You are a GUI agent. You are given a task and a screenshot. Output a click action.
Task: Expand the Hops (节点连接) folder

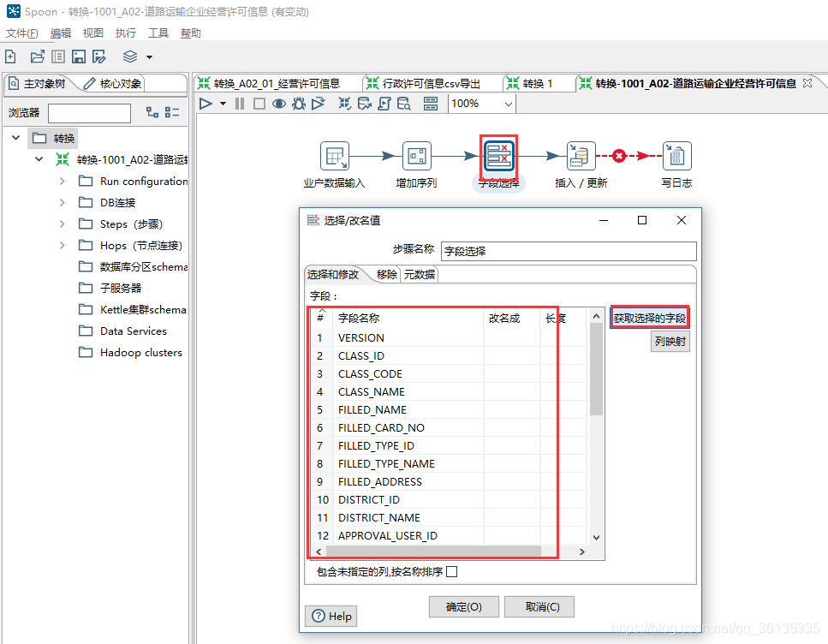point(62,245)
